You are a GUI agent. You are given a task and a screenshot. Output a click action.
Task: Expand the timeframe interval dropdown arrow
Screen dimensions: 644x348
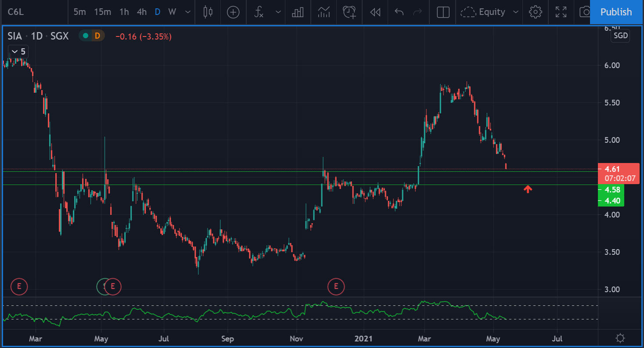click(x=188, y=12)
